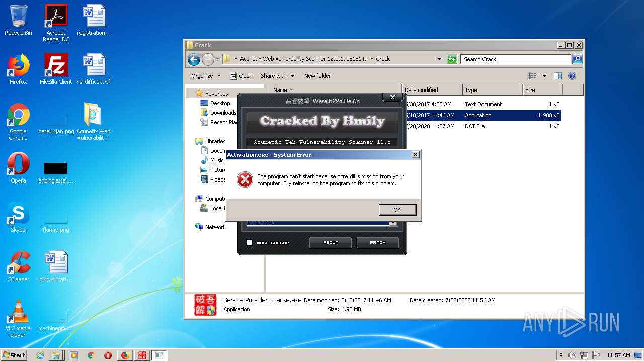The image size is (644, 362).
Task: Click the Explorer Back navigation arrow
Action: (194, 59)
